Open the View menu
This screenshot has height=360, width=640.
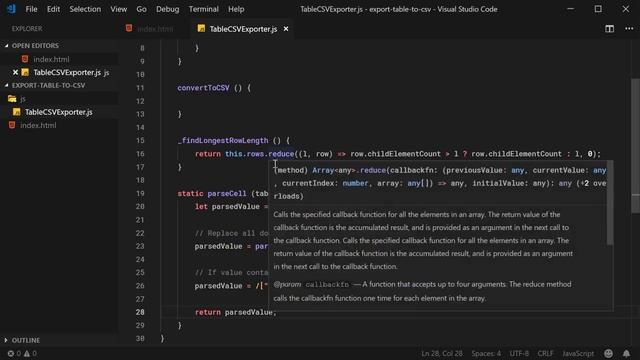[118, 9]
